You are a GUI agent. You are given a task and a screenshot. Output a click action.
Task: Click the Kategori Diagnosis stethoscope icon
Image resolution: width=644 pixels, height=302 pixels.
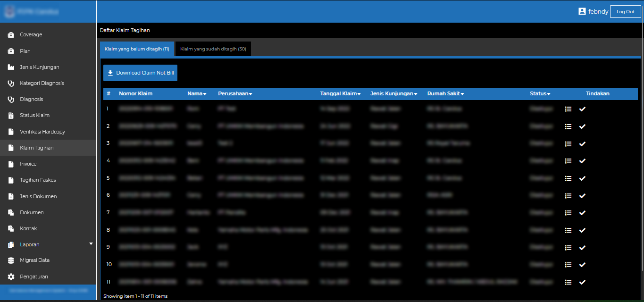11,84
